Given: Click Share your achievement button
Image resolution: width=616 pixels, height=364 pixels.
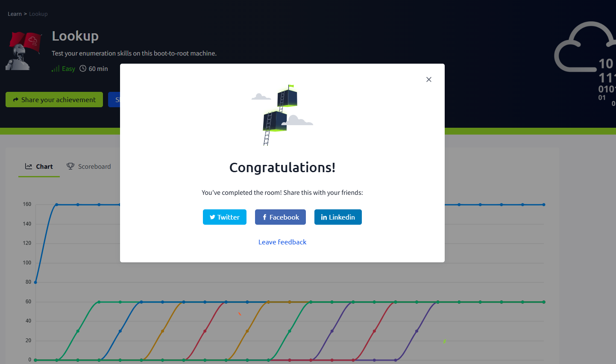Looking at the screenshot, I should (54, 100).
